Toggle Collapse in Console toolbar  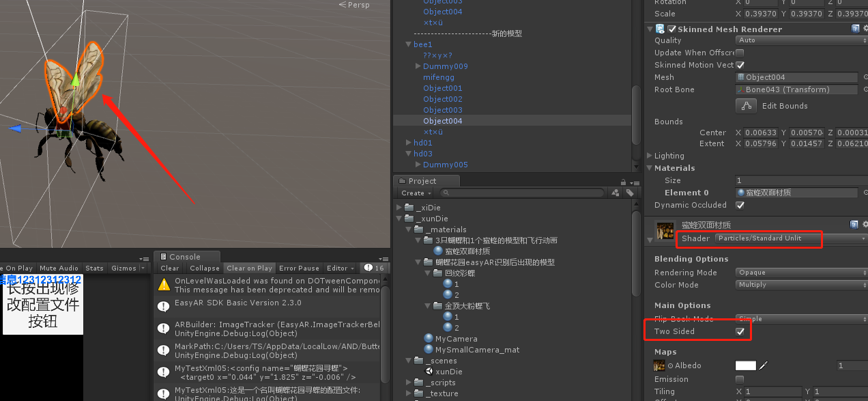204,268
